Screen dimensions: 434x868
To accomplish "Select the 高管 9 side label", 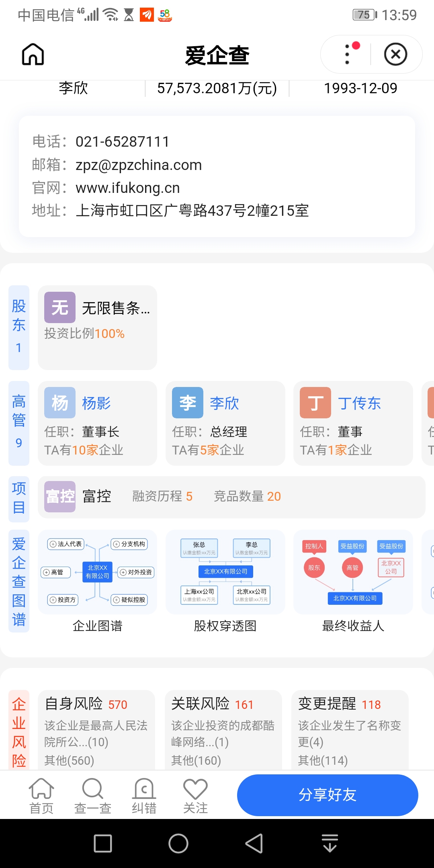I will (x=19, y=423).
